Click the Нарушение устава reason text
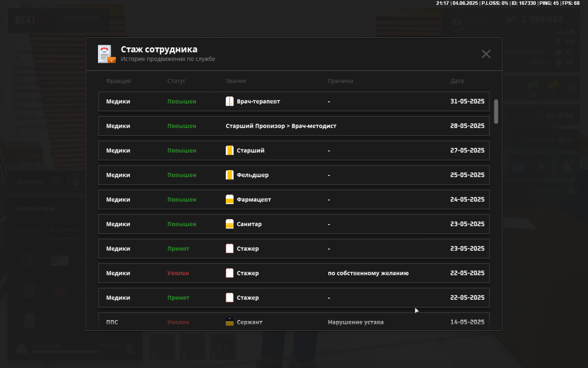Screen dimensions: 588x368 (x=356, y=322)
